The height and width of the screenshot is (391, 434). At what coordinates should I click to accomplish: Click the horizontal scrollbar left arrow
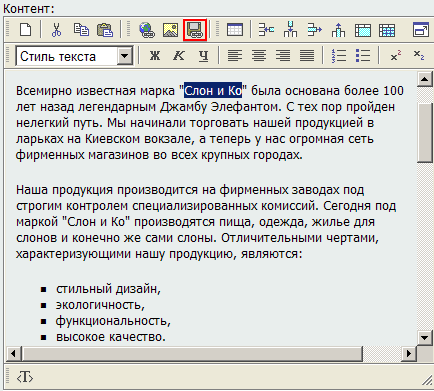point(13,353)
